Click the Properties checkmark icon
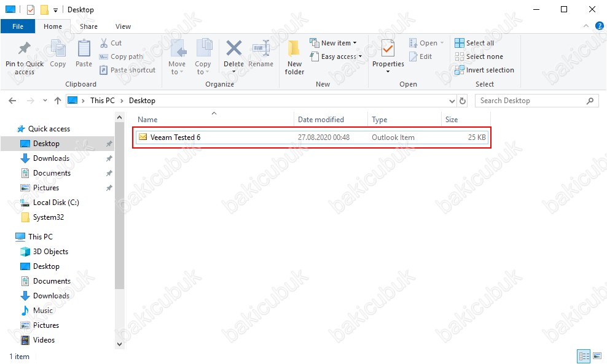The width and height of the screenshot is (607, 364). (388, 49)
